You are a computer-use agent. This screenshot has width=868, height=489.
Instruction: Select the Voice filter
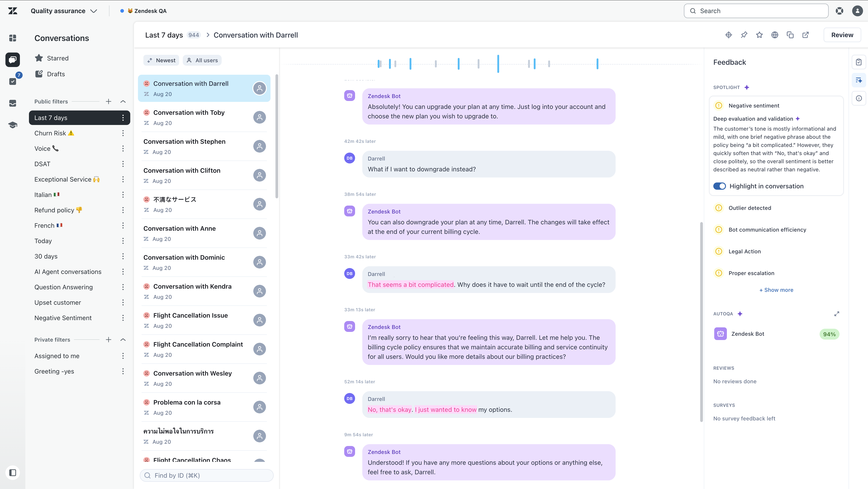[x=80, y=149]
